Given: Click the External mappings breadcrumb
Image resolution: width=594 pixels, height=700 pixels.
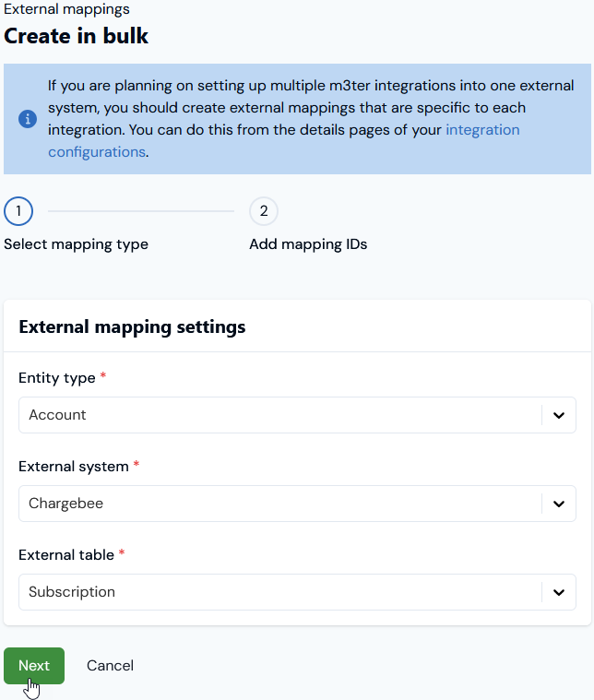Looking at the screenshot, I should coord(66,9).
